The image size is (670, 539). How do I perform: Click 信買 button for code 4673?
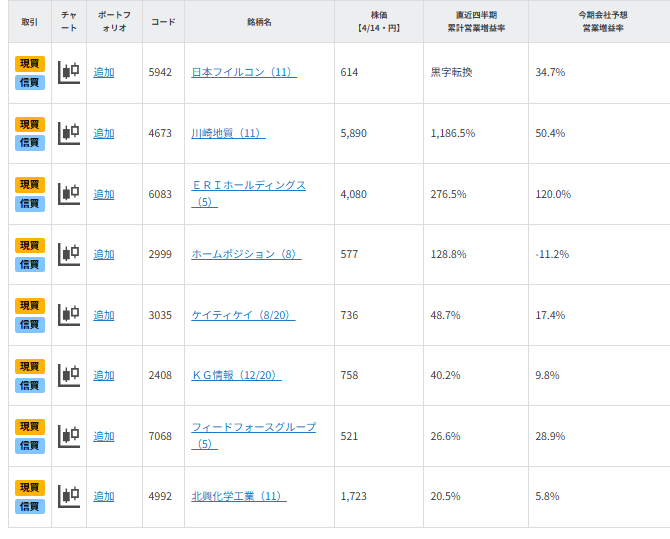coord(30,143)
